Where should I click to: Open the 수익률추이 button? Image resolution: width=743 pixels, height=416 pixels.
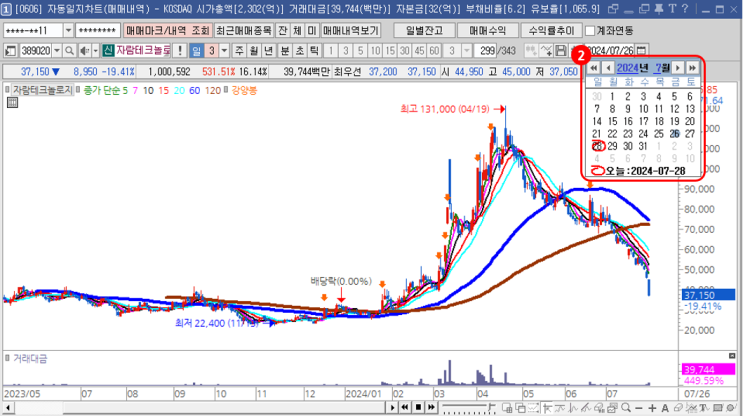[551, 30]
